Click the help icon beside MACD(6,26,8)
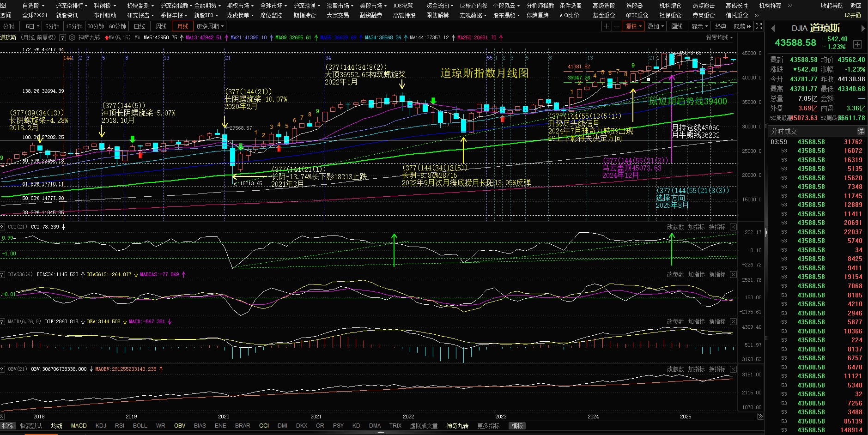This screenshot has height=435, width=868. [3, 321]
